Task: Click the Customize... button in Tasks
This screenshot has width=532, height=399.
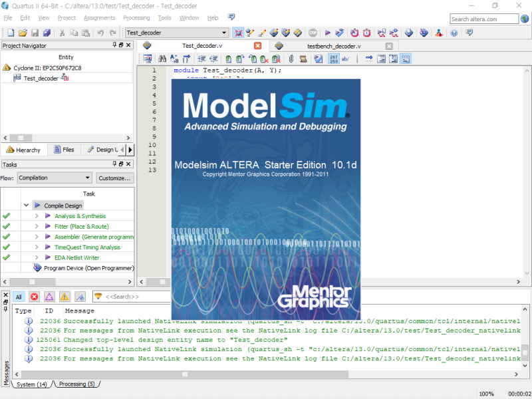Action: click(x=114, y=178)
